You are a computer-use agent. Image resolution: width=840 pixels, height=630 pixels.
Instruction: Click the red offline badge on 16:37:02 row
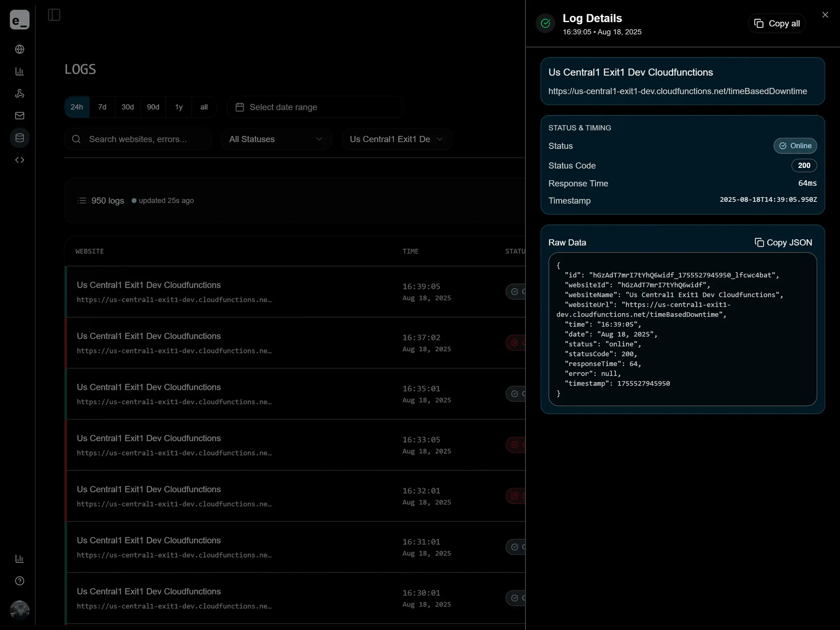516,343
